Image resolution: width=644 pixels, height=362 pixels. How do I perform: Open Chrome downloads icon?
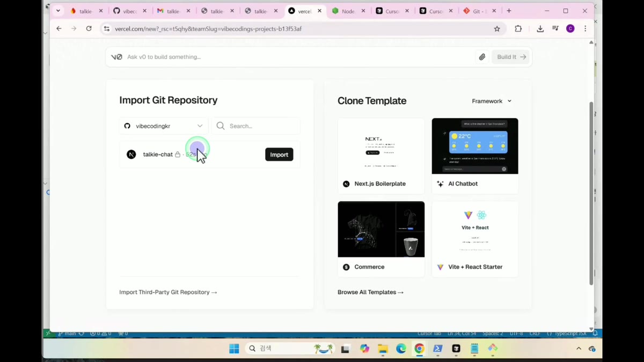pos(540,29)
